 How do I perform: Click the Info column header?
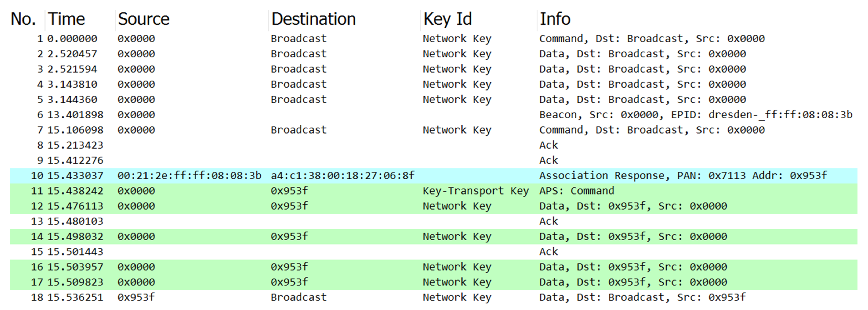[x=555, y=19]
